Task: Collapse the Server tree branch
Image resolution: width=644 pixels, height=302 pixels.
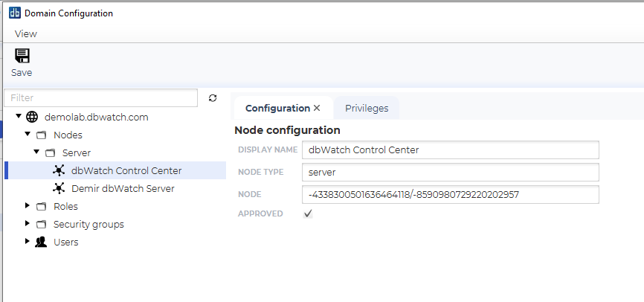Action: [36, 152]
